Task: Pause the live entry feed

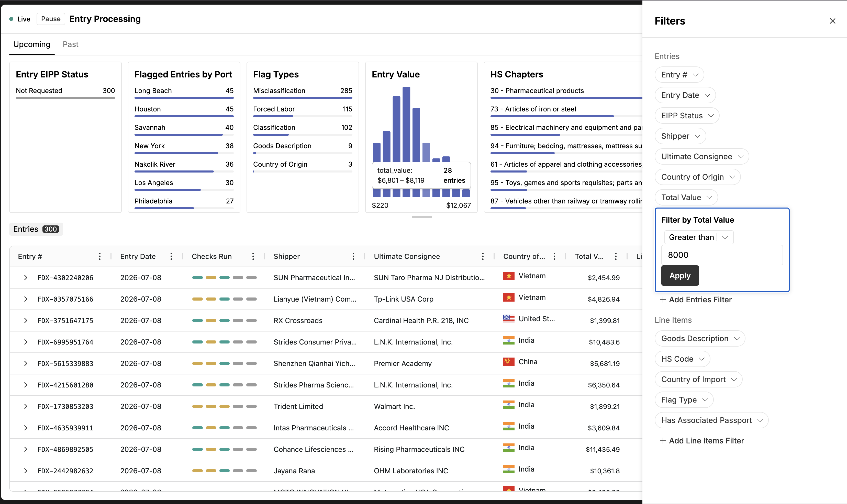Action: pyautogui.click(x=51, y=19)
